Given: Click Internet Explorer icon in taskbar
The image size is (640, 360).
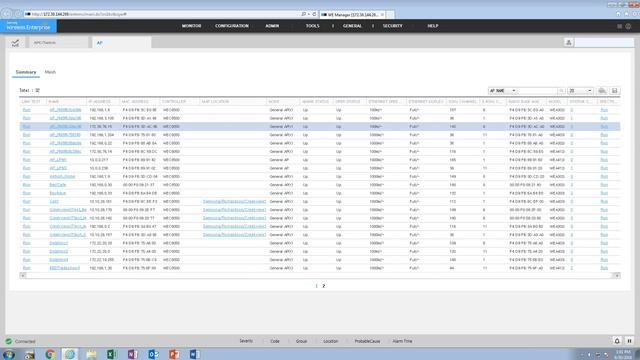Looking at the screenshot, I should pyautogui.click(x=70, y=354).
